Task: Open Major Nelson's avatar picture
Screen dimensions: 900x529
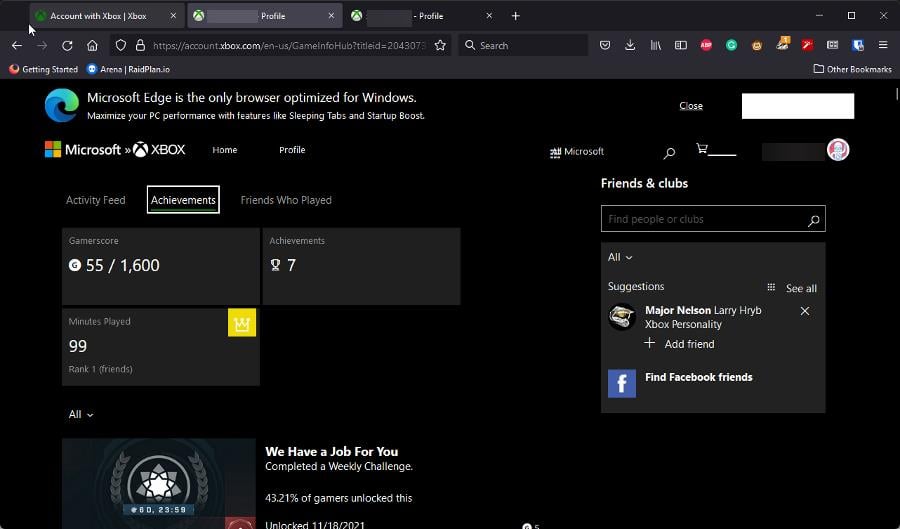Action: (622, 317)
